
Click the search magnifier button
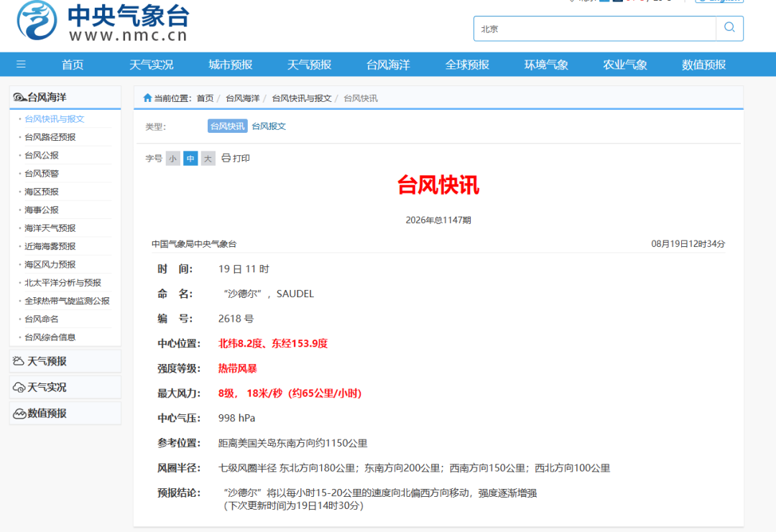coord(729,28)
